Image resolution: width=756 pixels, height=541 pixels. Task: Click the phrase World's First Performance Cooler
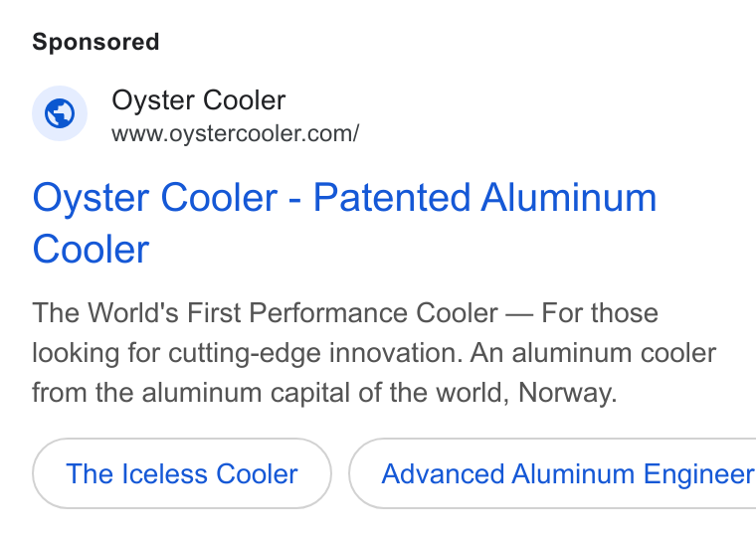pyautogui.click(x=293, y=313)
